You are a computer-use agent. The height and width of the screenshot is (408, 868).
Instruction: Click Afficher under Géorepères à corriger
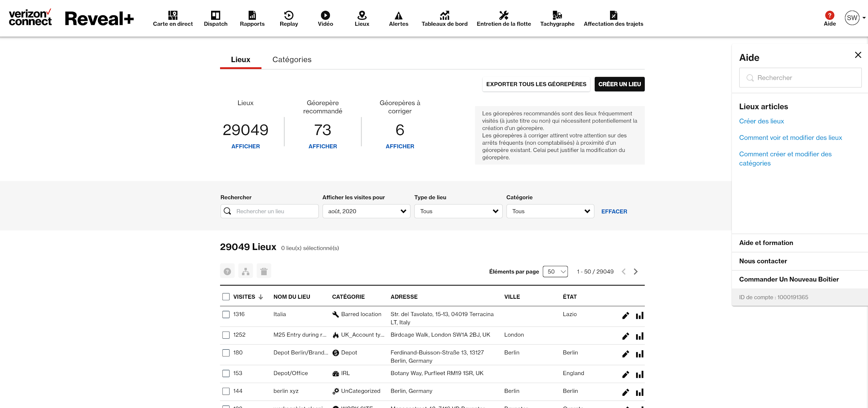point(400,146)
